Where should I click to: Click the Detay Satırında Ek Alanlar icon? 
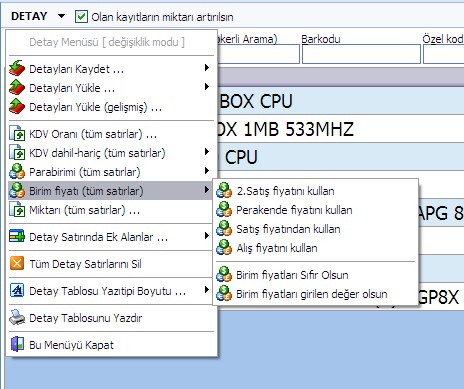[17, 236]
